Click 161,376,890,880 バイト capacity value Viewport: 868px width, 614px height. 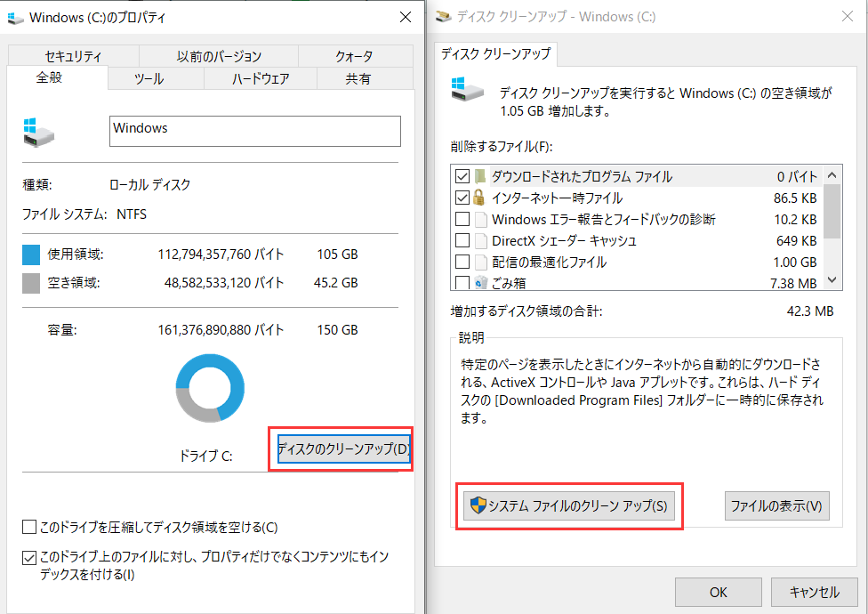pyautogui.click(x=221, y=330)
